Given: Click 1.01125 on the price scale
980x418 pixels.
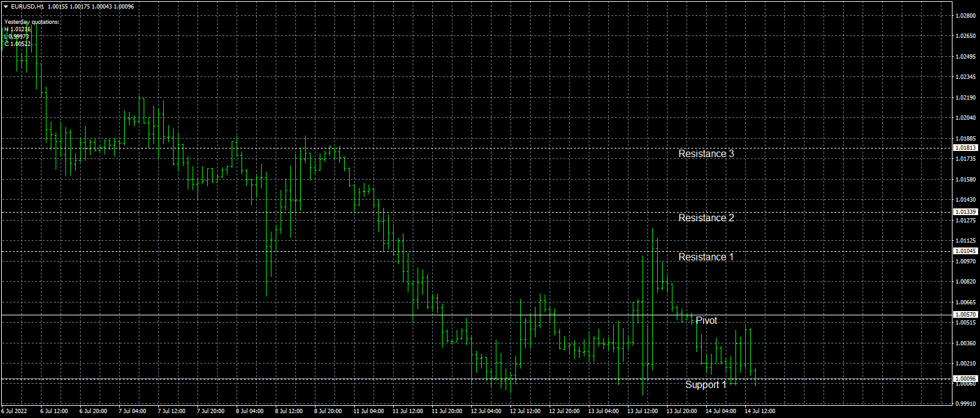Looking at the screenshot, I should click(x=965, y=241).
